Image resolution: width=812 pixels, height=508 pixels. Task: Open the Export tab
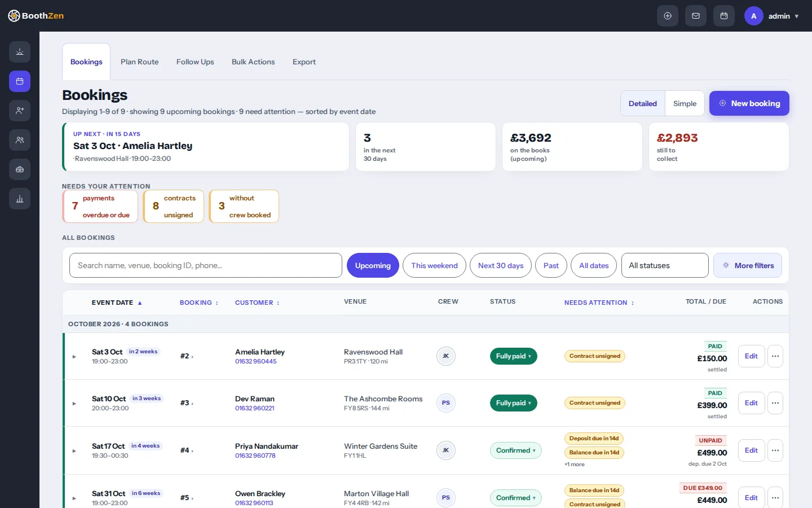(304, 62)
